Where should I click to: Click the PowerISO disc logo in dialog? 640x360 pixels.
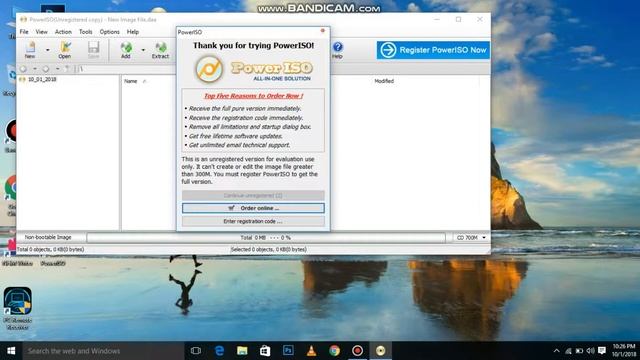point(209,69)
